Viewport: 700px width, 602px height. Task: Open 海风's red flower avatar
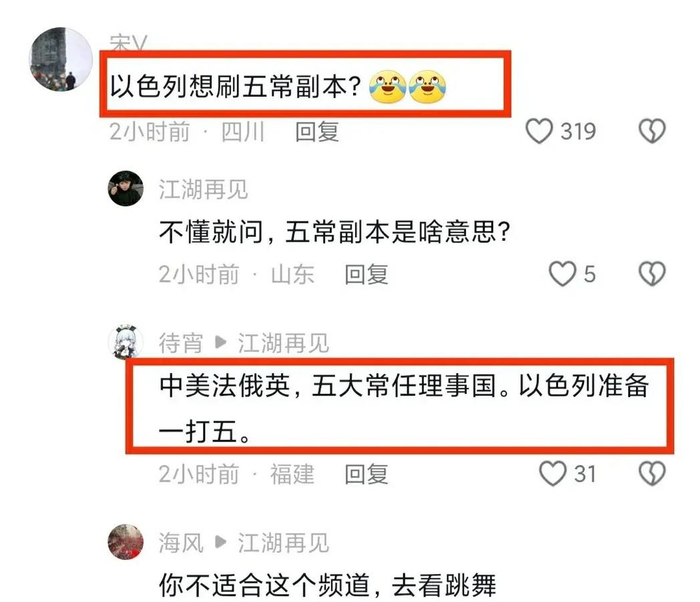pos(125,542)
